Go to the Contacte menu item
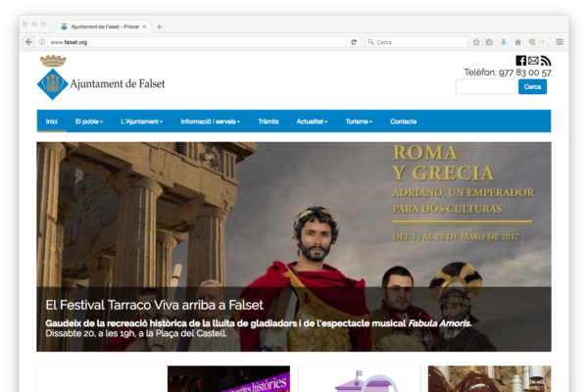588x392 pixels. (404, 122)
